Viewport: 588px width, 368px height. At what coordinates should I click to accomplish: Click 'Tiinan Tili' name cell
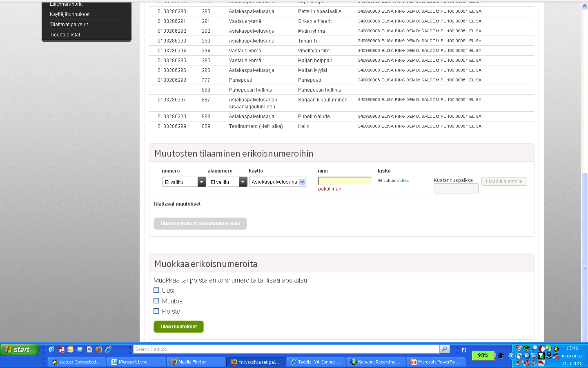click(x=309, y=41)
